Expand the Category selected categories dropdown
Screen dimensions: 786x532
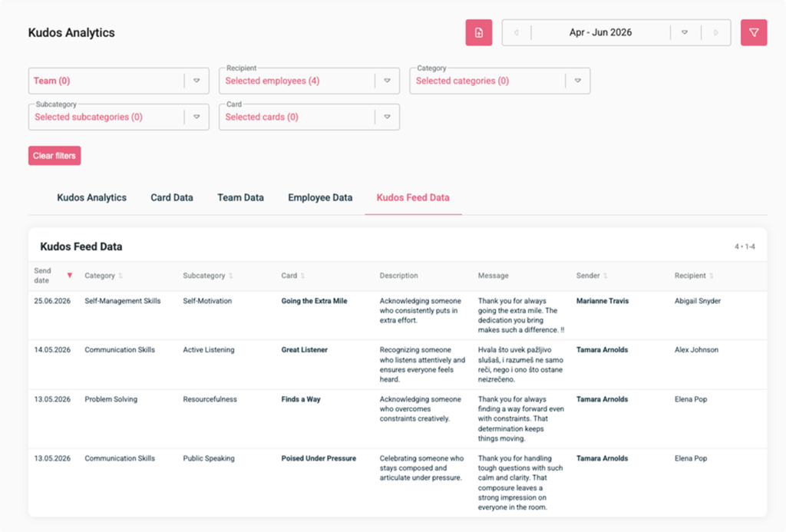point(577,81)
